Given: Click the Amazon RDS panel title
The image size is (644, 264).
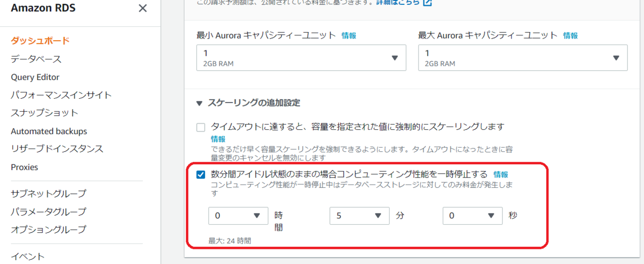Looking at the screenshot, I should [x=43, y=9].
